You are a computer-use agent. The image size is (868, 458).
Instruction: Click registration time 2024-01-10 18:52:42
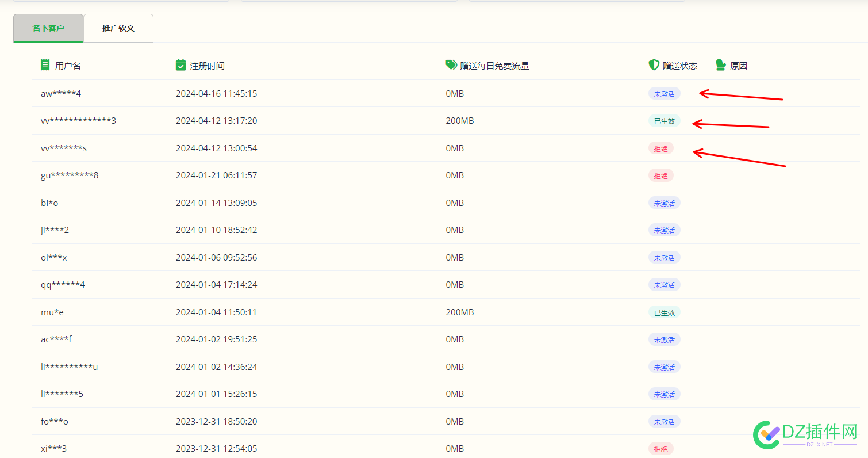(217, 230)
